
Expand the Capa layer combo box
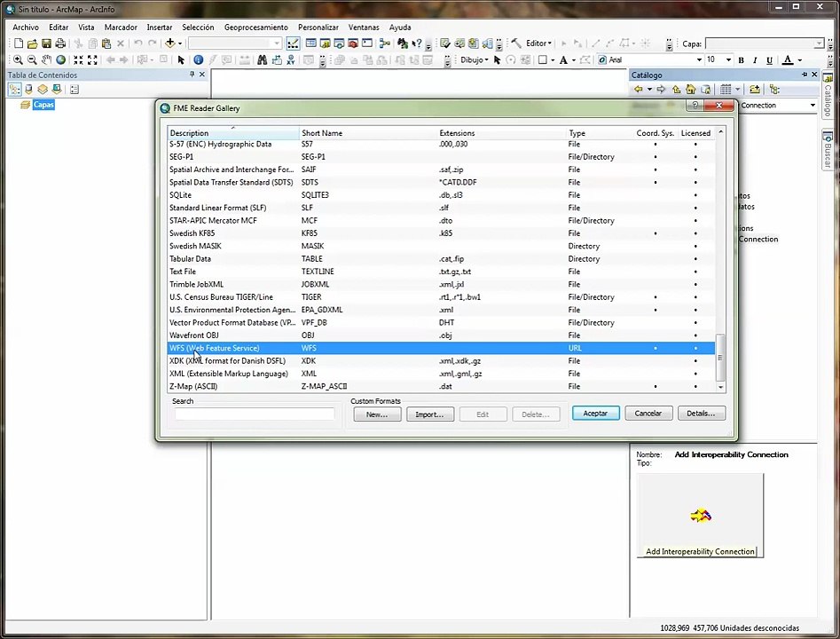[819, 43]
